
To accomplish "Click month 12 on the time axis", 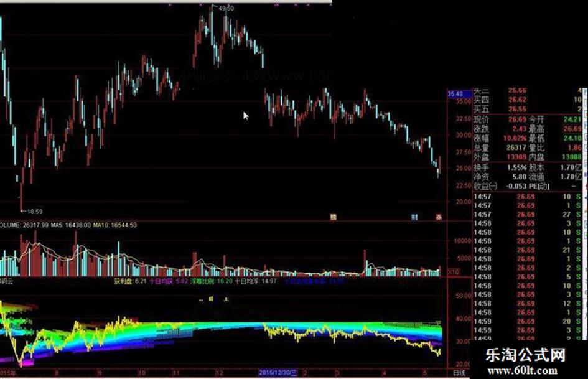I will pyautogui.click(x=220, y=373).
